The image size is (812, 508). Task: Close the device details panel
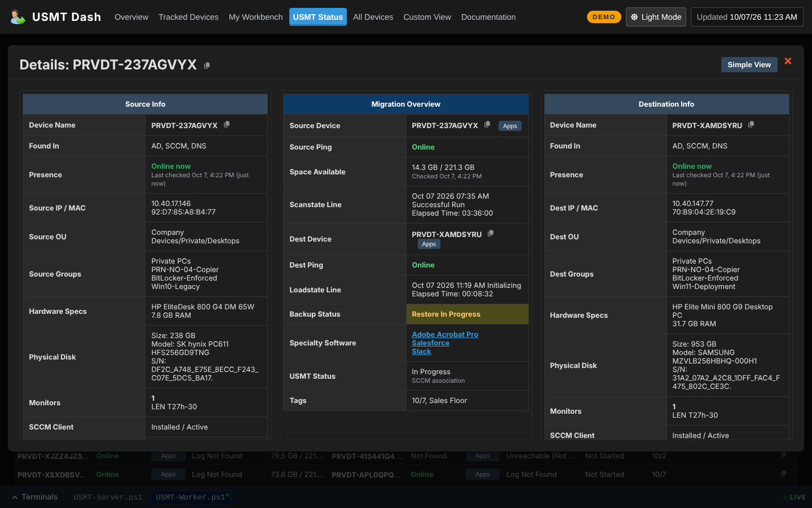pos(788,61)
